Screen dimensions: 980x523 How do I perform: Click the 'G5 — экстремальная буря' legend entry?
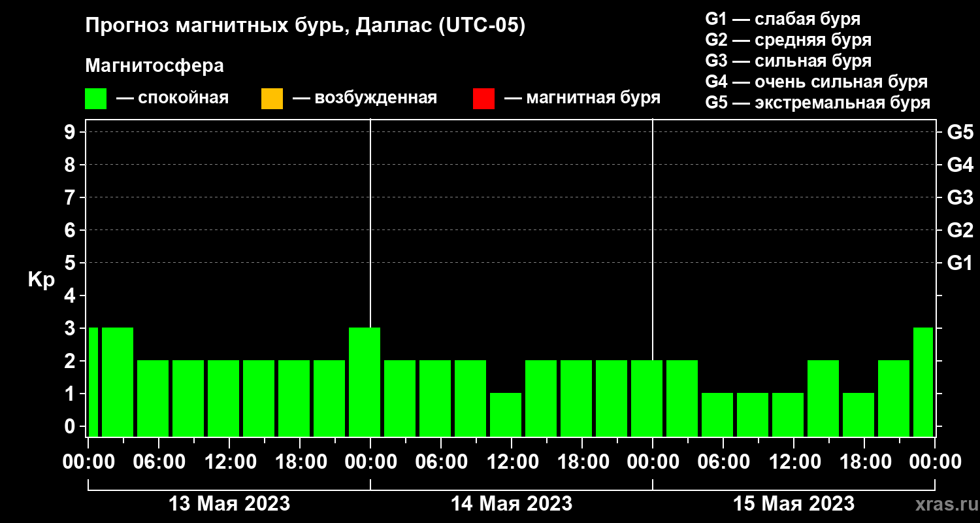[817, 103]
